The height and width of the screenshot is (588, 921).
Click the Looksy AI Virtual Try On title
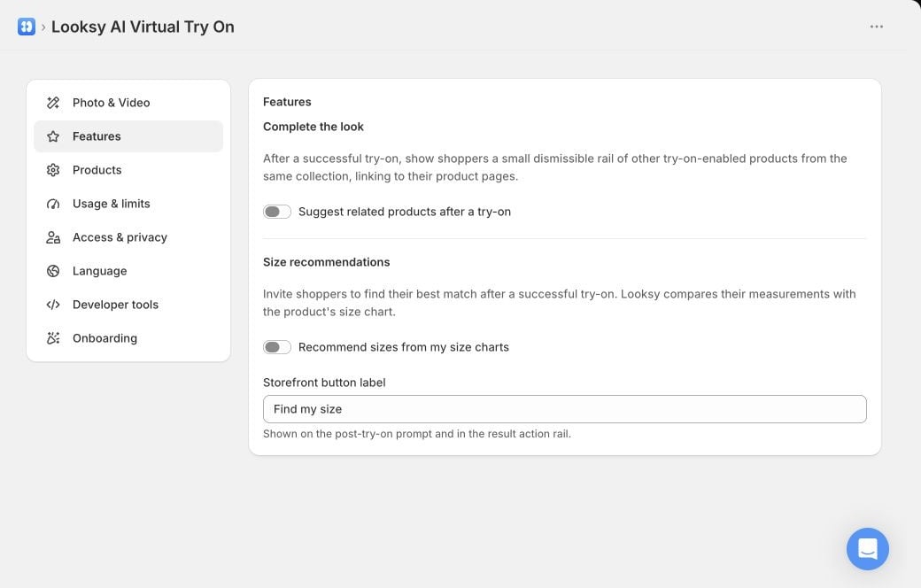143,27
